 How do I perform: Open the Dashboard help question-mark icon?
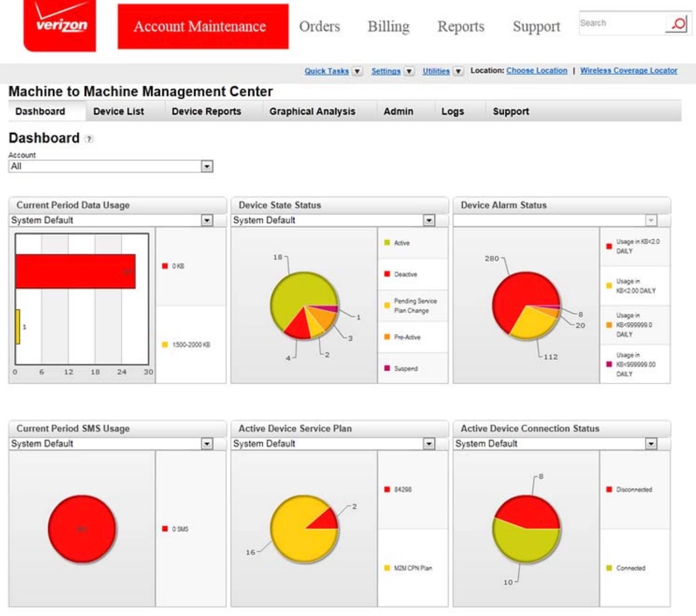pos(89,139)
